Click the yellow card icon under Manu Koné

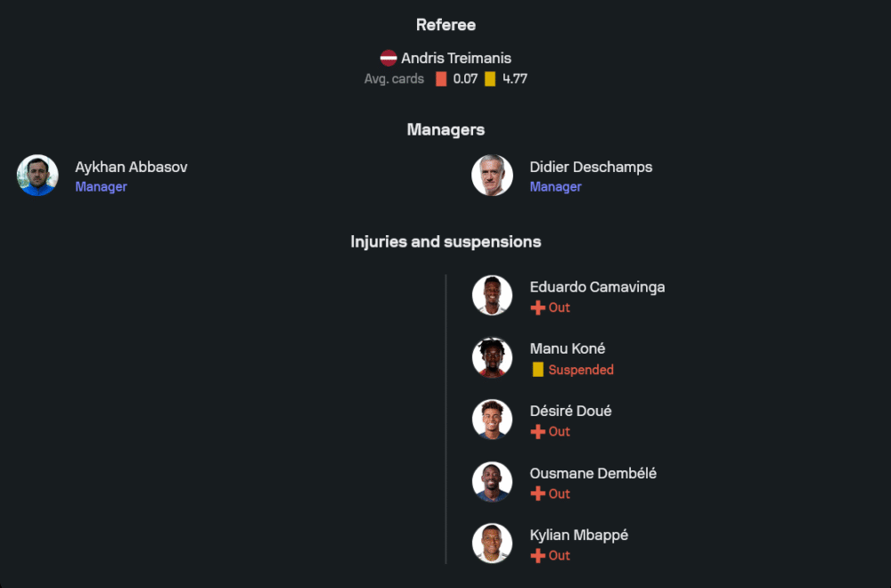point(537,370)
